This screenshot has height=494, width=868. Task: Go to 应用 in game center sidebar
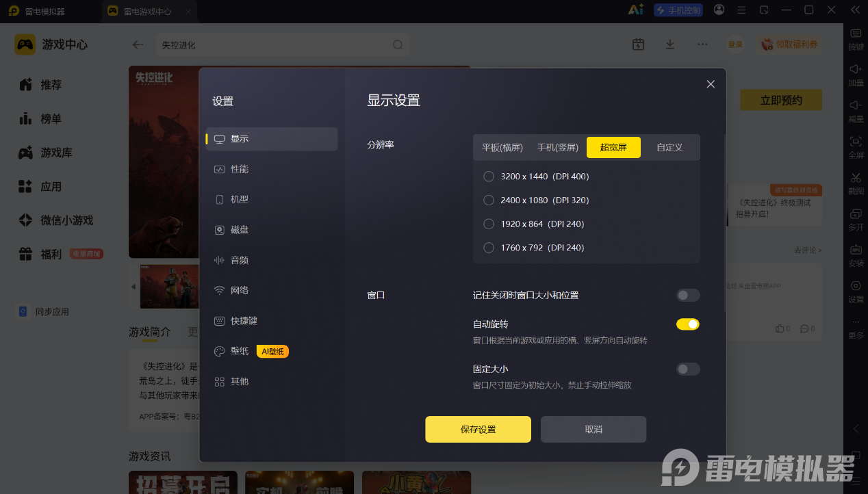tap(41, 187)
